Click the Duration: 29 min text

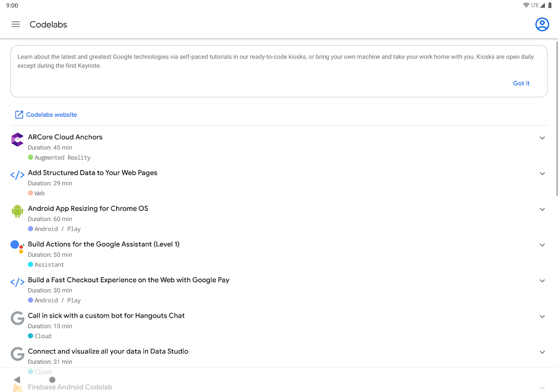click(50, 183)
